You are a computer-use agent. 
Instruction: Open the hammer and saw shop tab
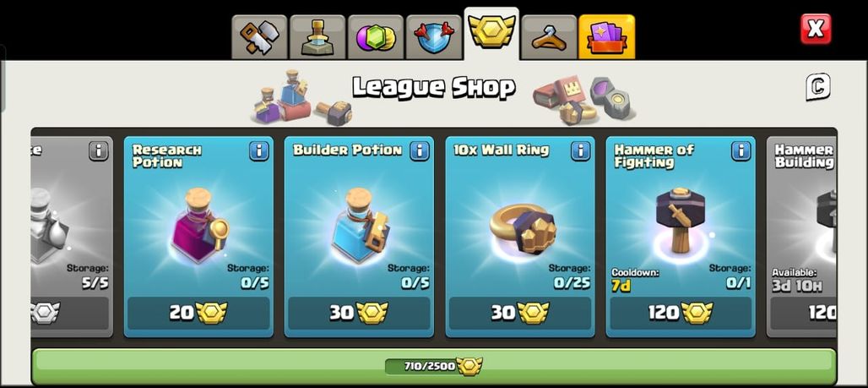coord(259,37)
